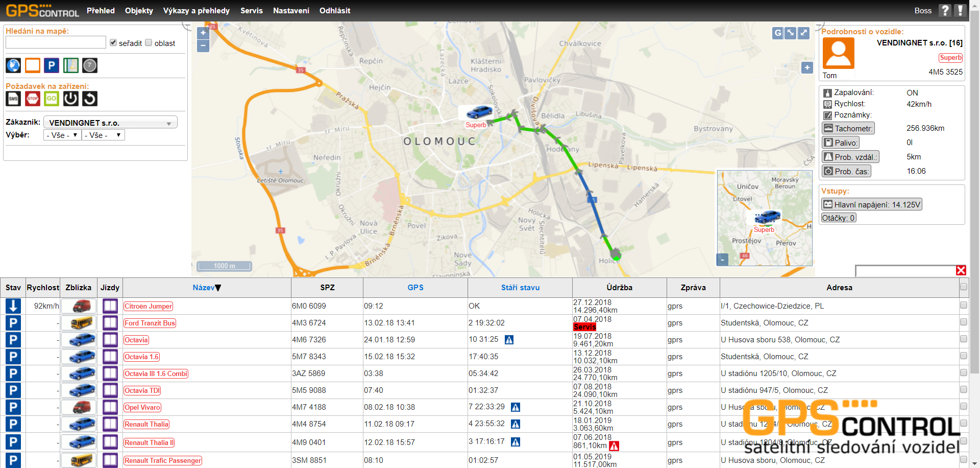The width and height of the screenshot is (980, 468).
Task: Click the Superb vehicle name tag in details
Action: pyautogui.click(x=950, y=58)
